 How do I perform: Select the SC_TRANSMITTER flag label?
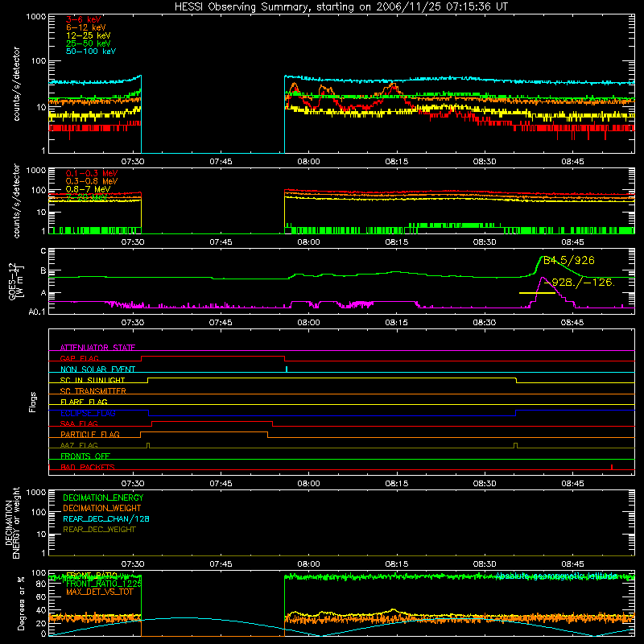click(93, 391)
